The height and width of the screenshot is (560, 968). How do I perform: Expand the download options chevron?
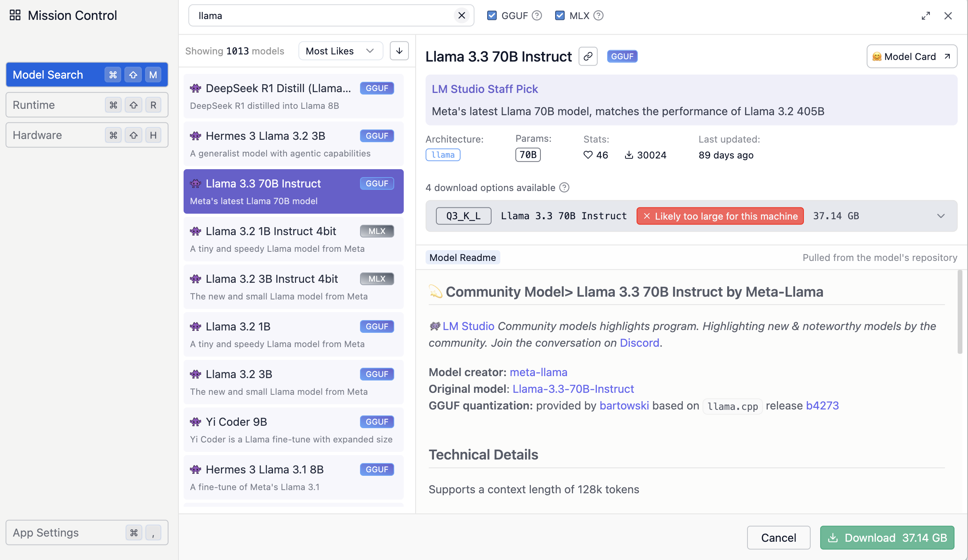(x=941, y=216)
